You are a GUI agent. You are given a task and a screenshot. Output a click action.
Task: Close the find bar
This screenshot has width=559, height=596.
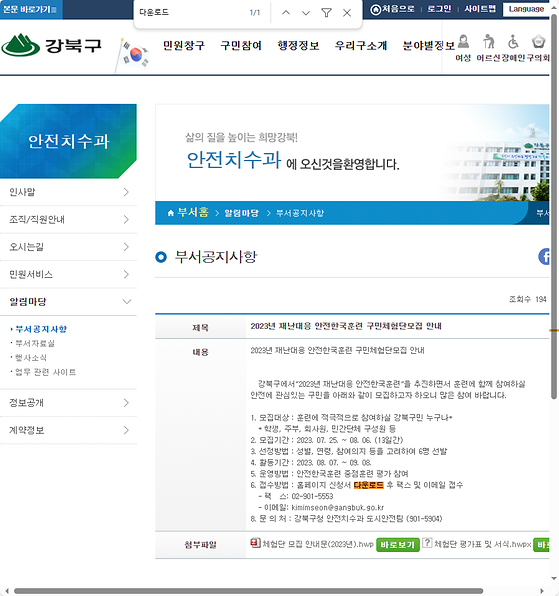[347, 13]
